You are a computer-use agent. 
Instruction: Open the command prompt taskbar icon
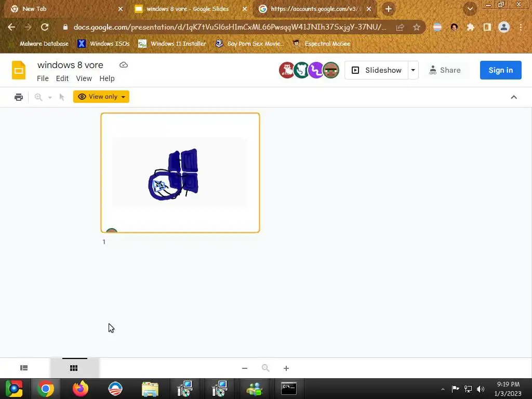pos(289,389)
